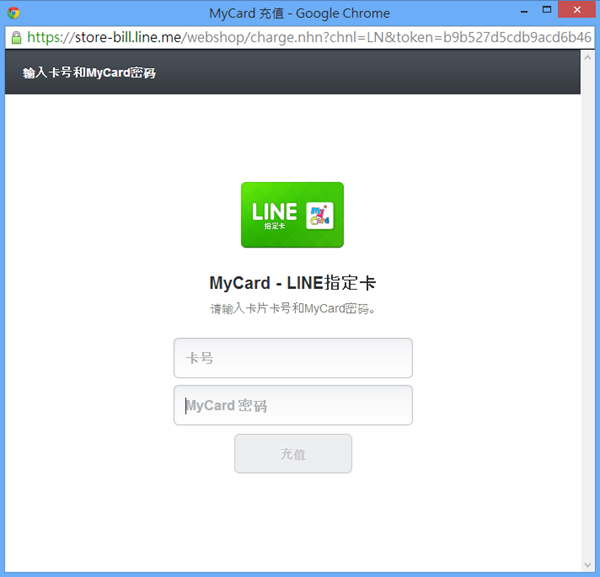
Task: Maximize the MyCard 充值 Chrome window
Action: pyautogui.click(x=547, y=10)
